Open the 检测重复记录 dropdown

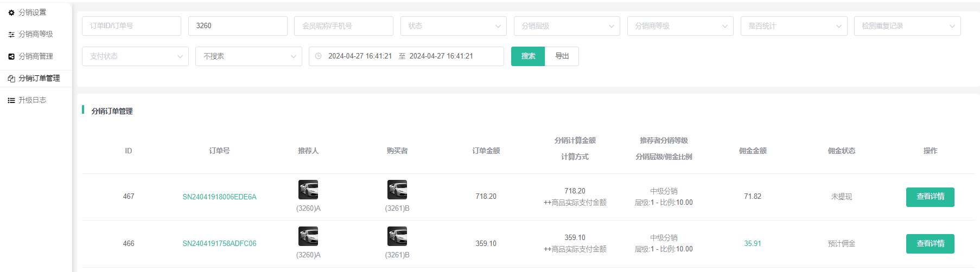point(907,26)
